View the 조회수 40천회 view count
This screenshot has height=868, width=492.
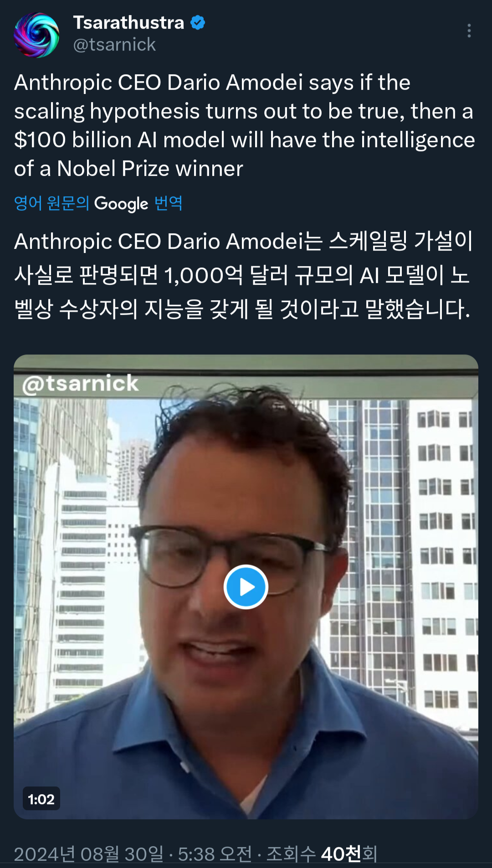pyautogui.click(x=322, y=854)
